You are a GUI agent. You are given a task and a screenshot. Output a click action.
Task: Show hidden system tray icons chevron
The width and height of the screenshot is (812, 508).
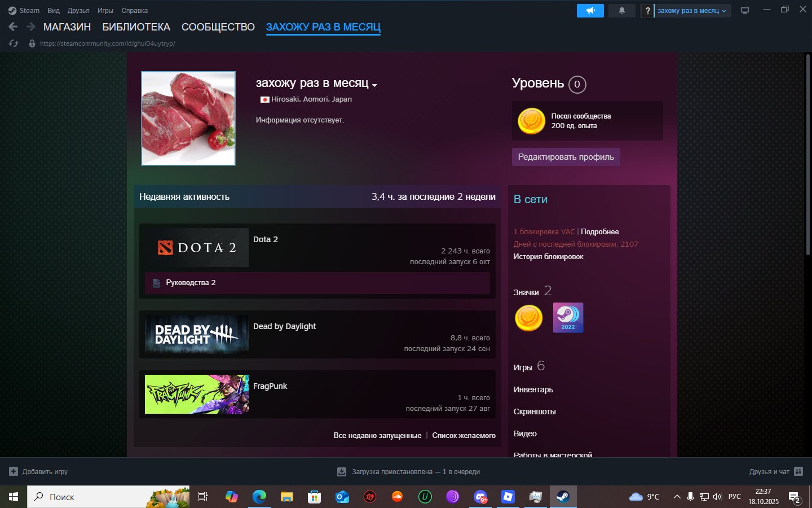coord(677,497)
